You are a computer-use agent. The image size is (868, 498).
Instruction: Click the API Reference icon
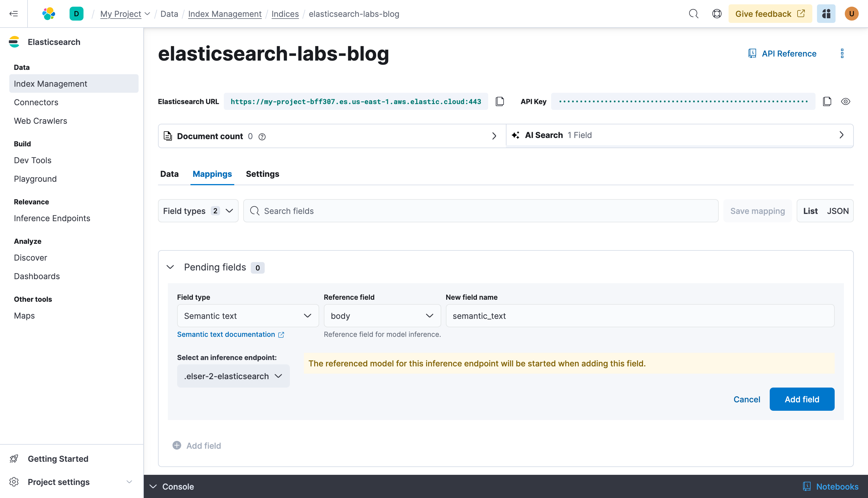click(x=753, y=54)
